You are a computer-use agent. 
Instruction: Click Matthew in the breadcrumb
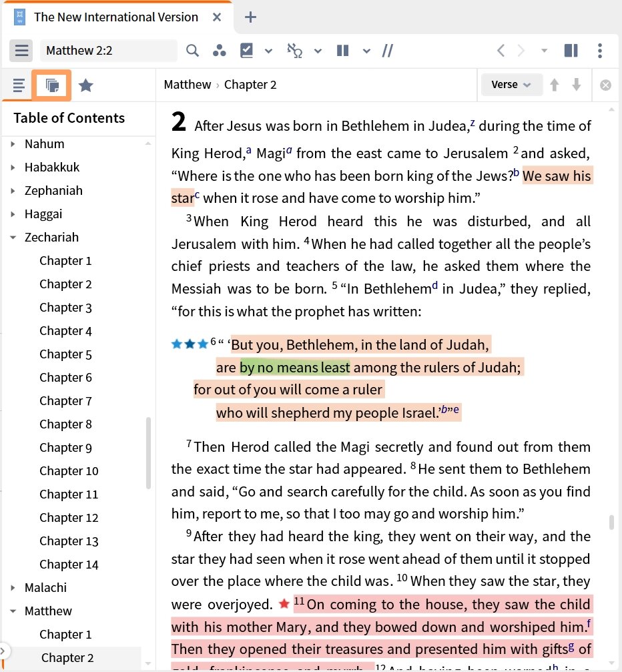coord(188,85)
